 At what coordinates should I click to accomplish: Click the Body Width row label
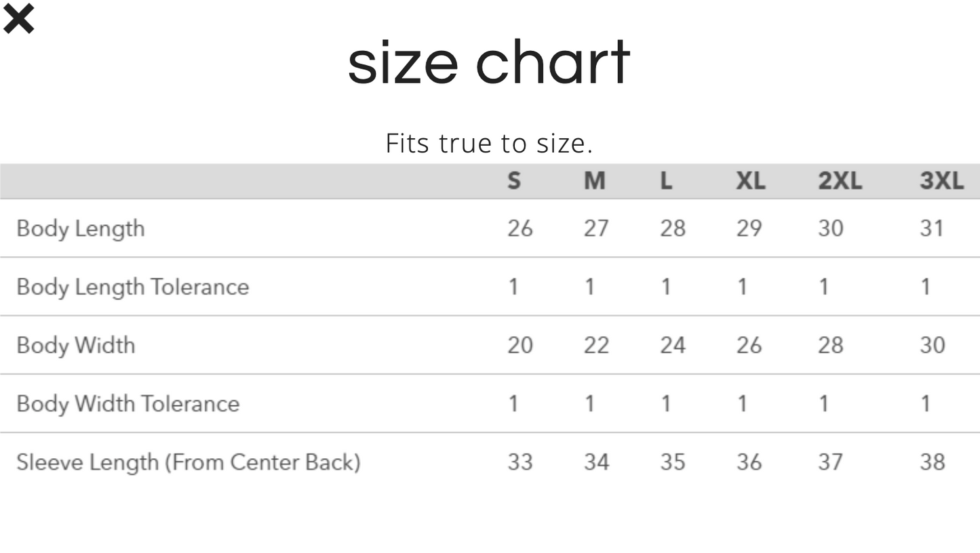click(x=76, y=345)
